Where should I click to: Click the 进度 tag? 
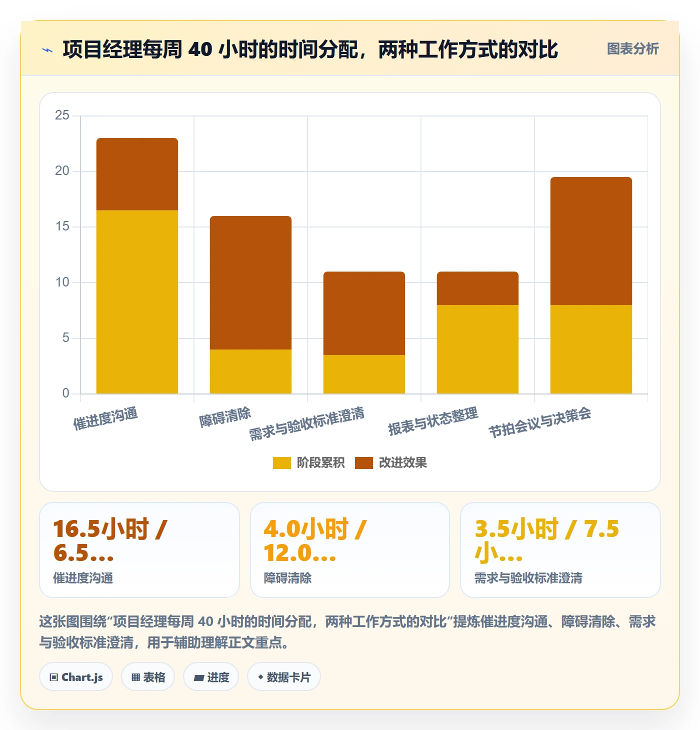(x=211, y=677)
